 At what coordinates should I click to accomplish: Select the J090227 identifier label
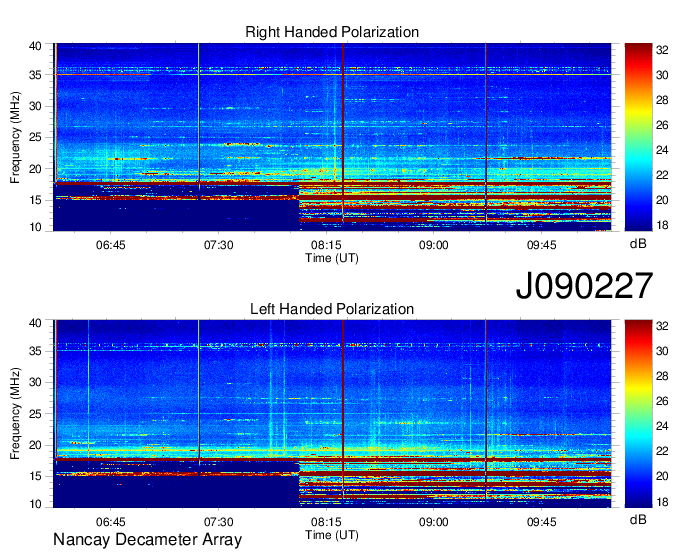[584, 286]
